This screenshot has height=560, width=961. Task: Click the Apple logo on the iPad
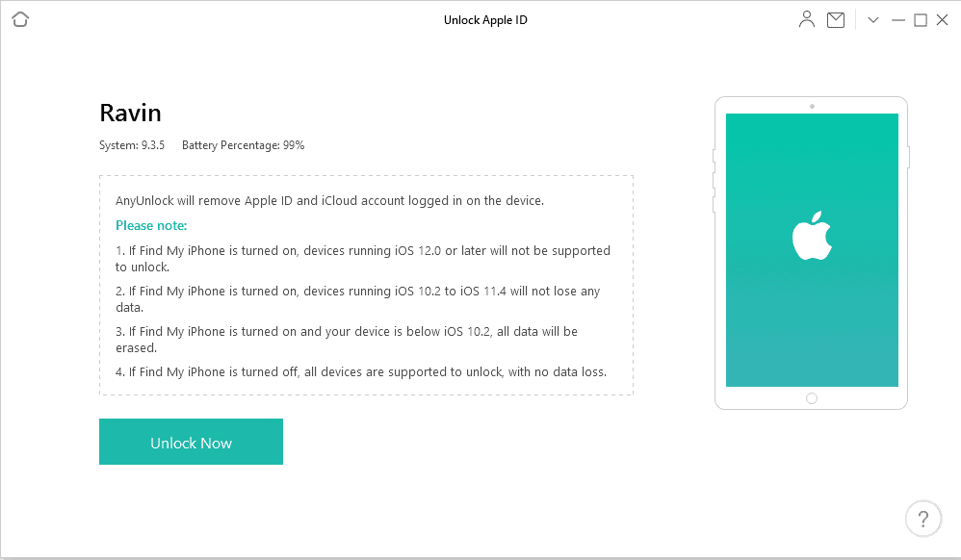pos(812,238)
